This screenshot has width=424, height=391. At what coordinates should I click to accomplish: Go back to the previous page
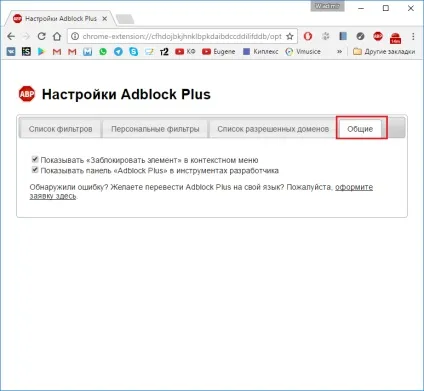(x=11, y=36)
